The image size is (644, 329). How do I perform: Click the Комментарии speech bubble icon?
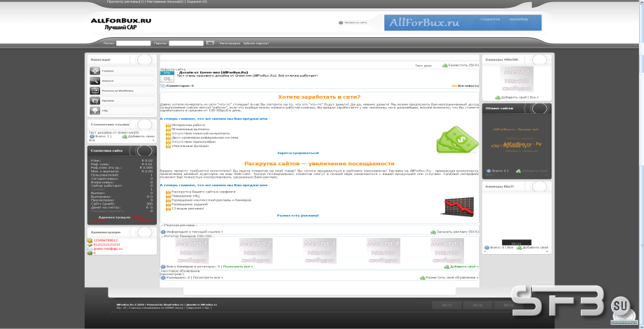pyautogui.click(x=163, y=86)
